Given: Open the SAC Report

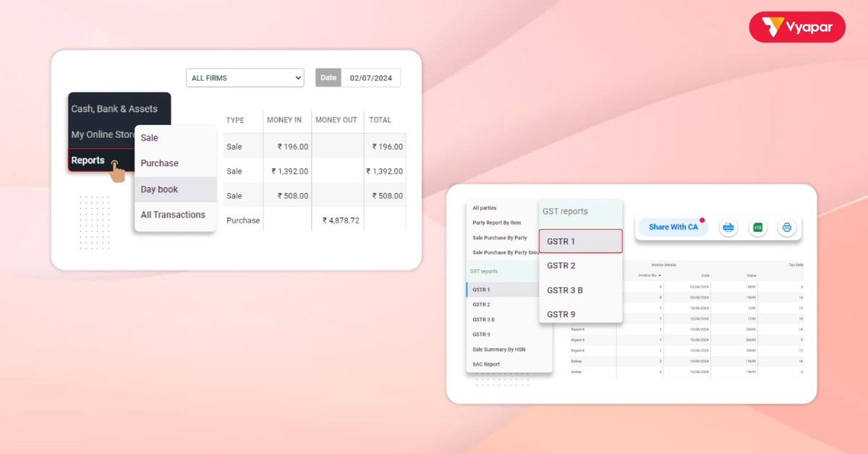Looking at the screenshot, I should coord(487,364).
